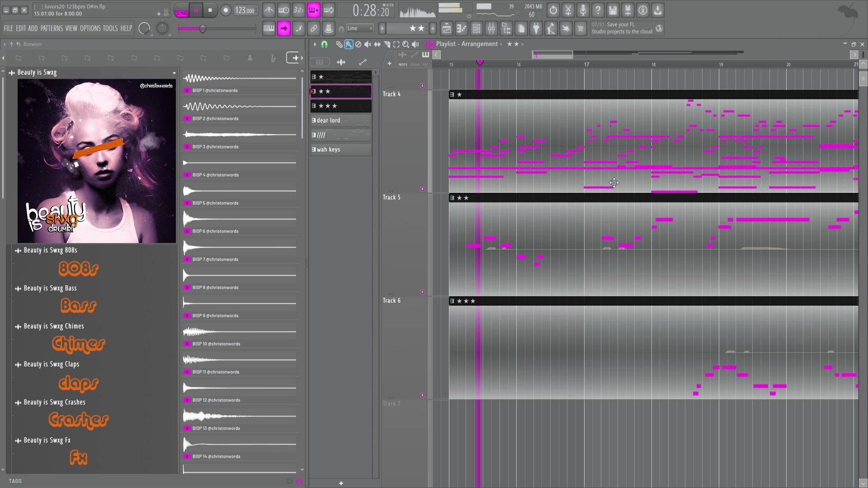This screenshot has width=868, height=488.
Task: Toggle the metronome icon
Action: click(x=269, y=10)
